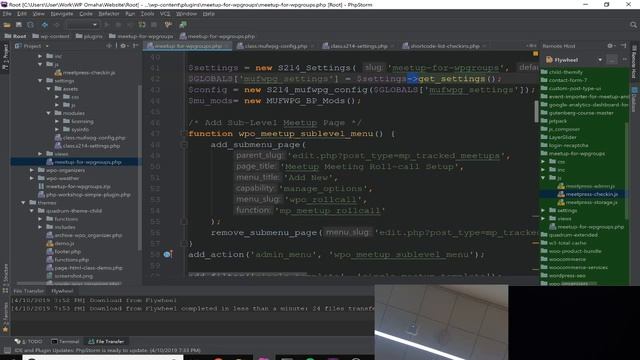Click the editor vertical scrollbar thumb

click(x=536, y=111)
